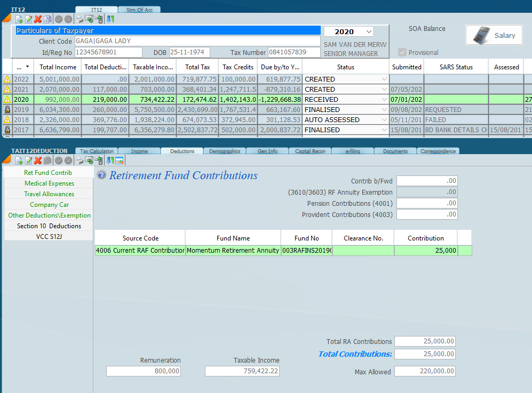The height and width of the screenshot is (393, 532).
Task: Expand the Status dropdown on 2018 AUTO ASSESSED row
Action: point(384,120)
